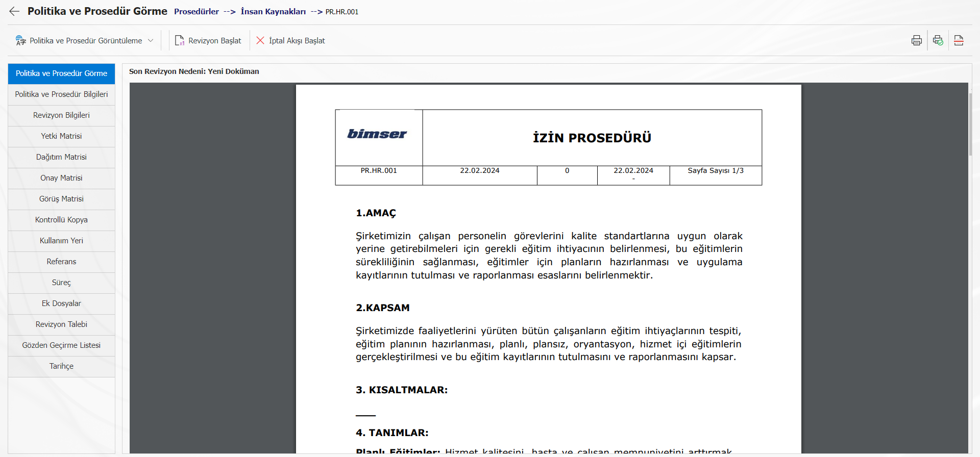Show the Ek Dosyalar tab
Image resolution: width=980 pixels, height=457 pixels.
click(x=61, y=303)
